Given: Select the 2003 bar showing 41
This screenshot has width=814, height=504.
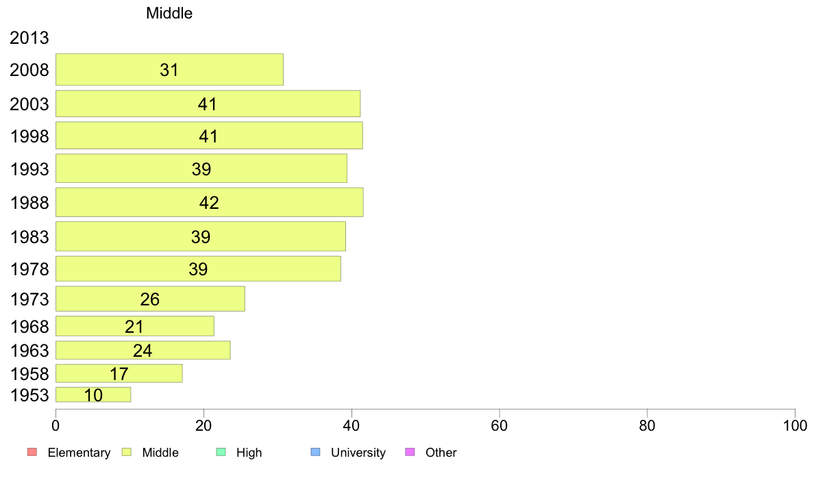Looking at the screenshot, I should (x=208, y=104).
